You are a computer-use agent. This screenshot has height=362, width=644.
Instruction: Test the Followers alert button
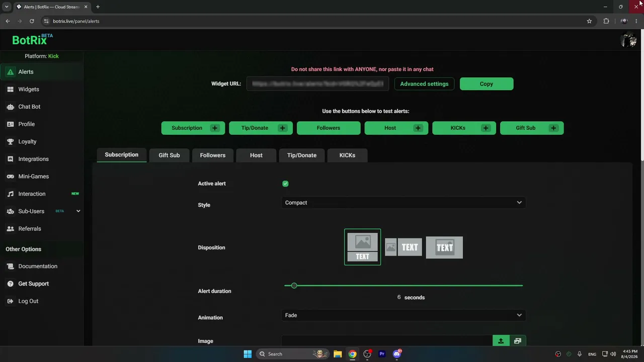coord(329,128)
